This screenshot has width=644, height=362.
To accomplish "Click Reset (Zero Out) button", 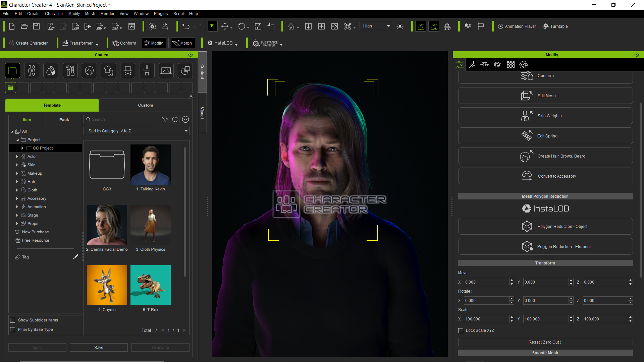I will [x=545, y=342].
